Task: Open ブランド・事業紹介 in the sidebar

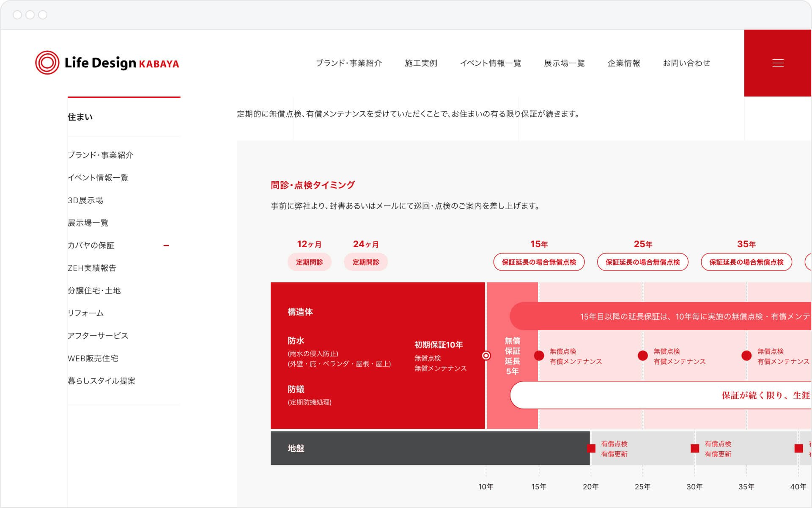Action: 100,155
